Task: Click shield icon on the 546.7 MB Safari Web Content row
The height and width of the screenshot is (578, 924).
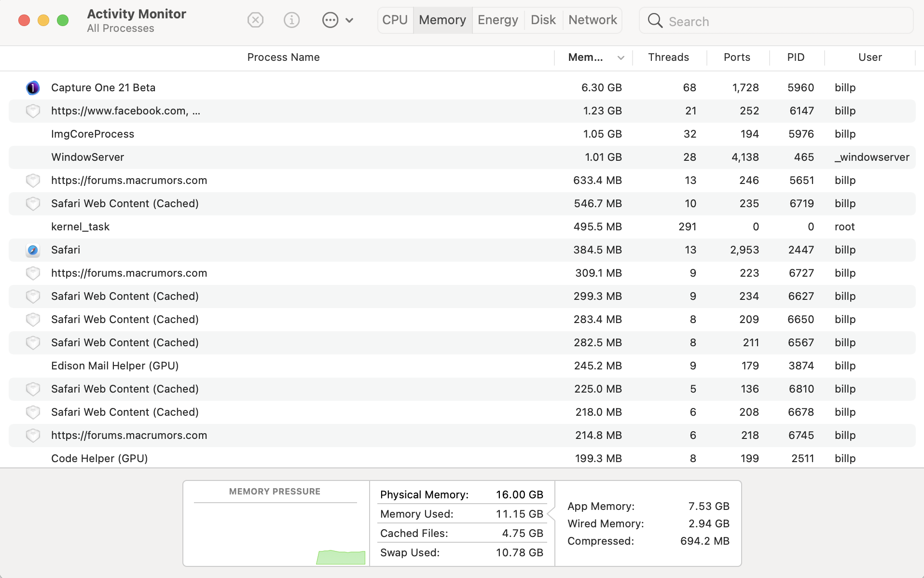Action: tap(33, 204)
